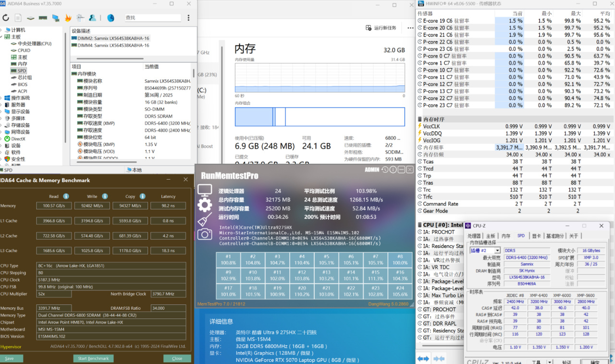Viewport: 615px width, 364px height.
Task: Click the AIDA64 three-dot menu icon
Action: tap(188, 18)
